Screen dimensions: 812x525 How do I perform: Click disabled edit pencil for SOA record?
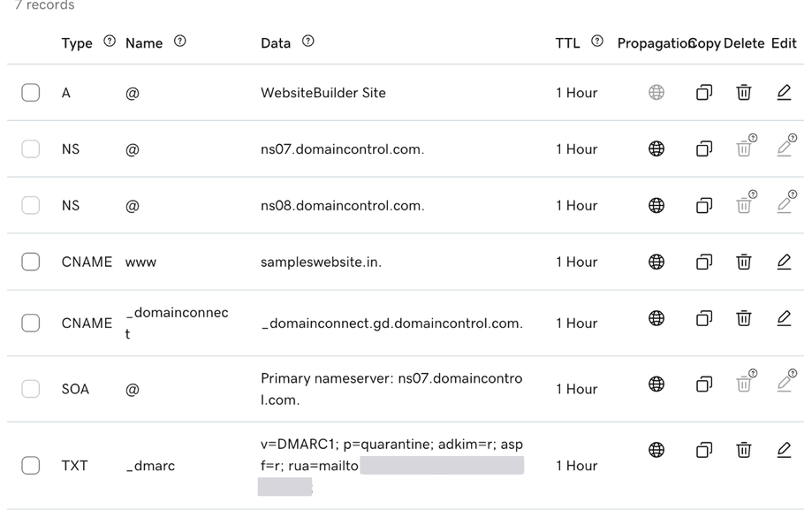(784, 384)
